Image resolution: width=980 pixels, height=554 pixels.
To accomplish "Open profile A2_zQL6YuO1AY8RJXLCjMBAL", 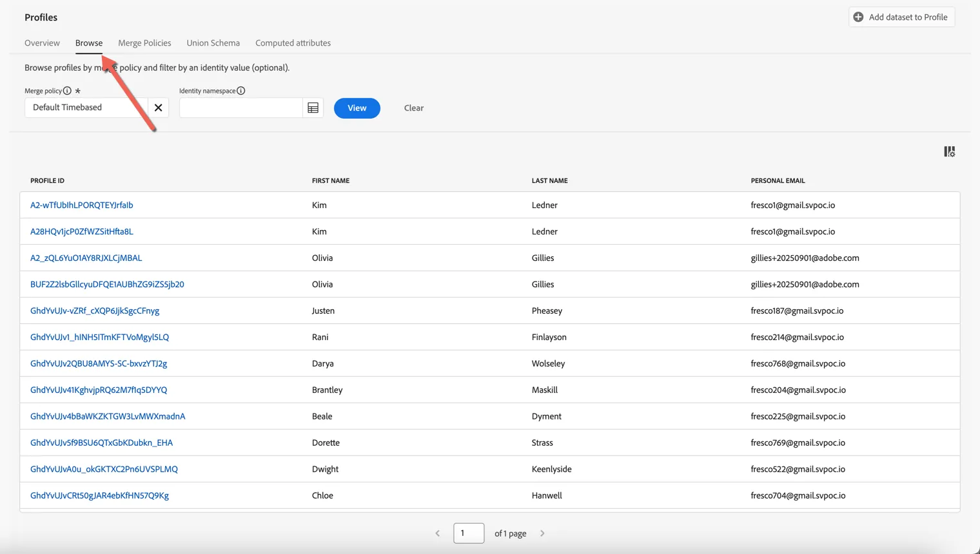I will point(86,258).
